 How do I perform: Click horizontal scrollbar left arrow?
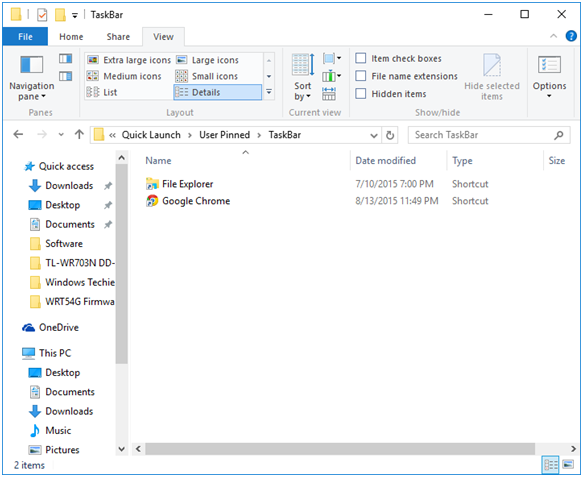[x=138, y=449]
